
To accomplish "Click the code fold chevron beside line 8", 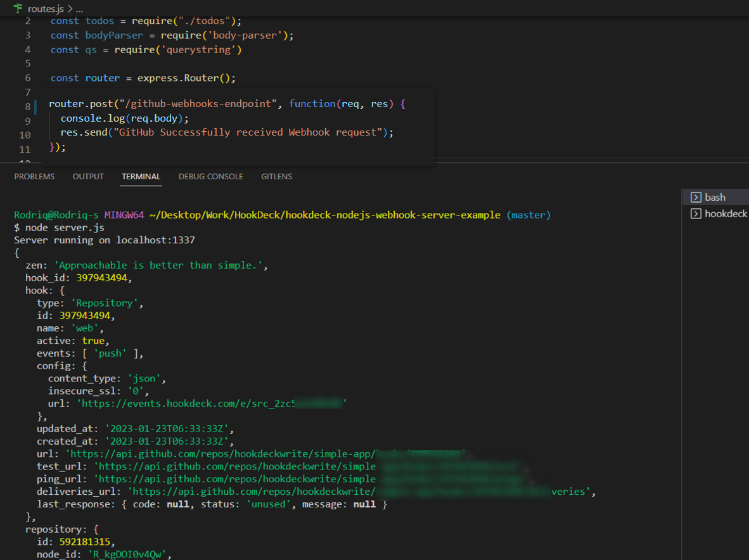I will point(37,103).
